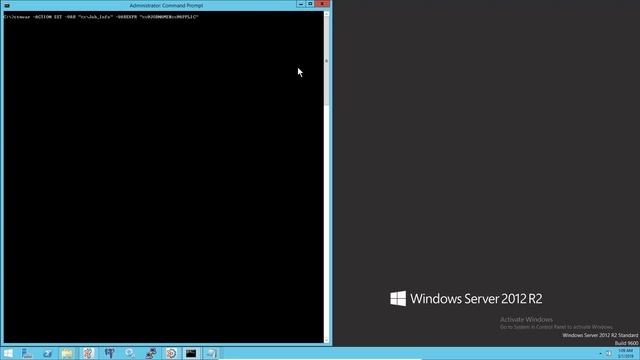The image size is (640, 360).
Task: Show hidden icons arrow in system tray
Action: pos(600,353)
